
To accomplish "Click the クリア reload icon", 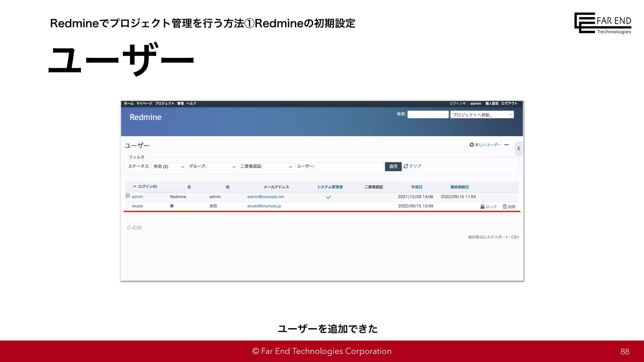I will [x=406, y=166].
